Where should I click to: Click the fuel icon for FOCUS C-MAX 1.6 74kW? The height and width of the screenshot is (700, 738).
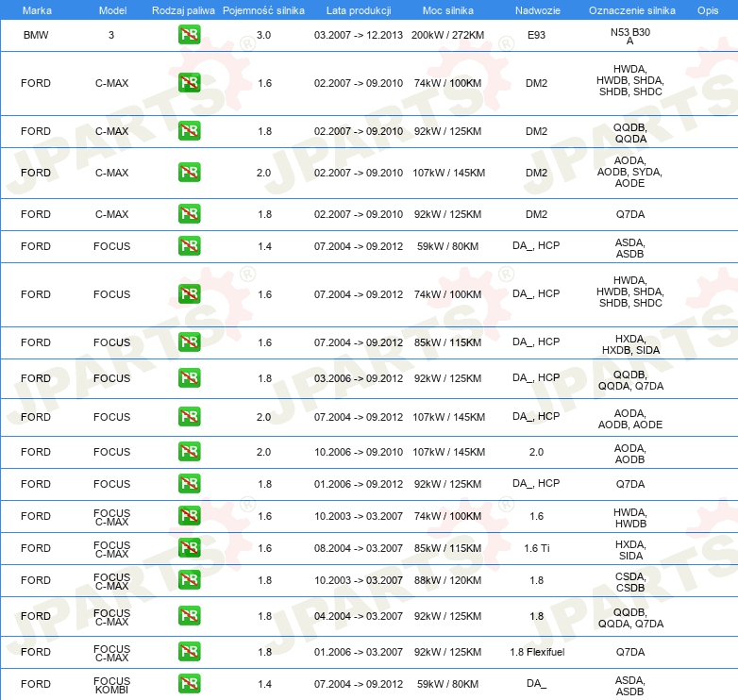[189, 516]
